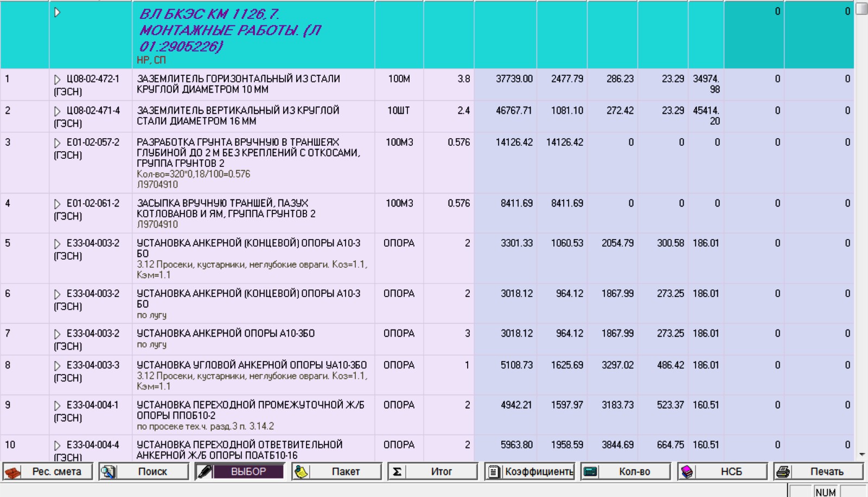The width and height of the screenshot is (868, 497).
Task: Select text УСТАНОВКА ПЕРЕХОДНОЙ ОТВЕТВИТЕЛЬНОЙ АНКЕРНОЙ Ж/Б ОПОРЫ
Action: click(x=240, y=450)
